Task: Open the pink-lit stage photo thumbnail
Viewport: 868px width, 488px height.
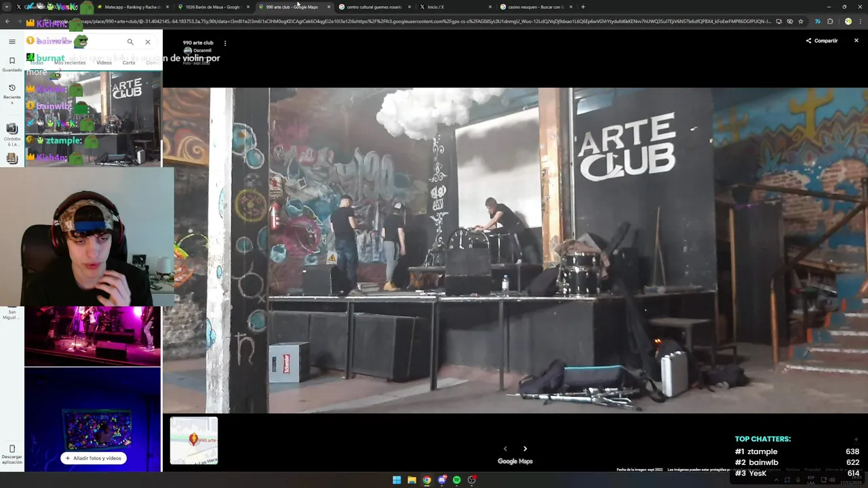Action: click(x=93, y=336)
